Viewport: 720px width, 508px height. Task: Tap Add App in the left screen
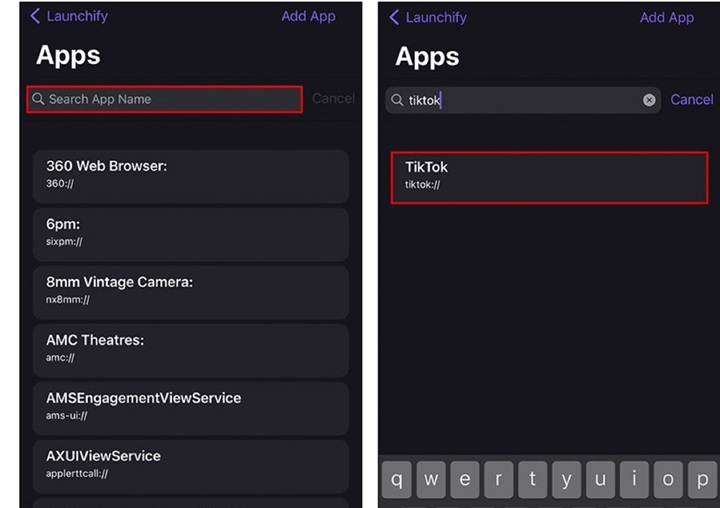[308, 16]
